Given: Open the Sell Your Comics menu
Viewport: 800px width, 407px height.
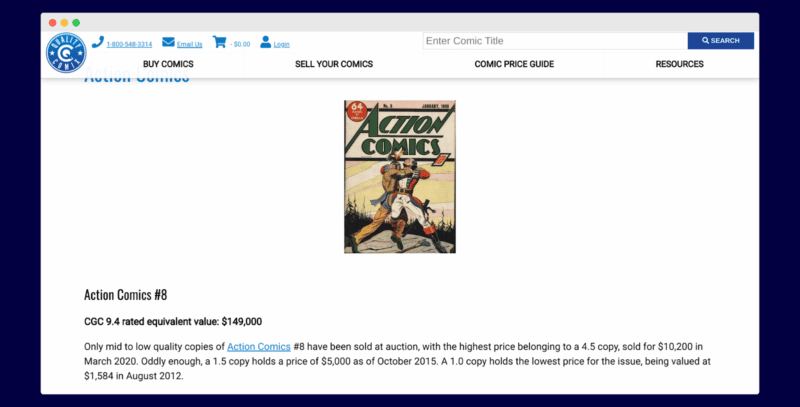Looking at the screenshot, I should coord(333,64).
